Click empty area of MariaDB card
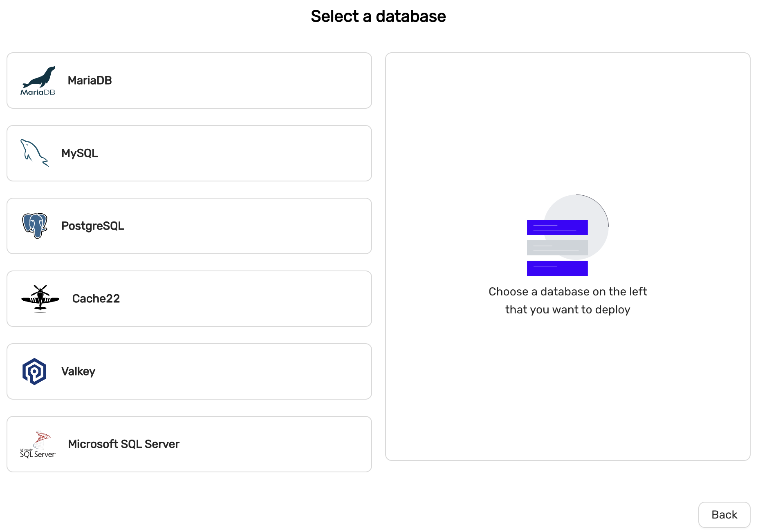 245,80
